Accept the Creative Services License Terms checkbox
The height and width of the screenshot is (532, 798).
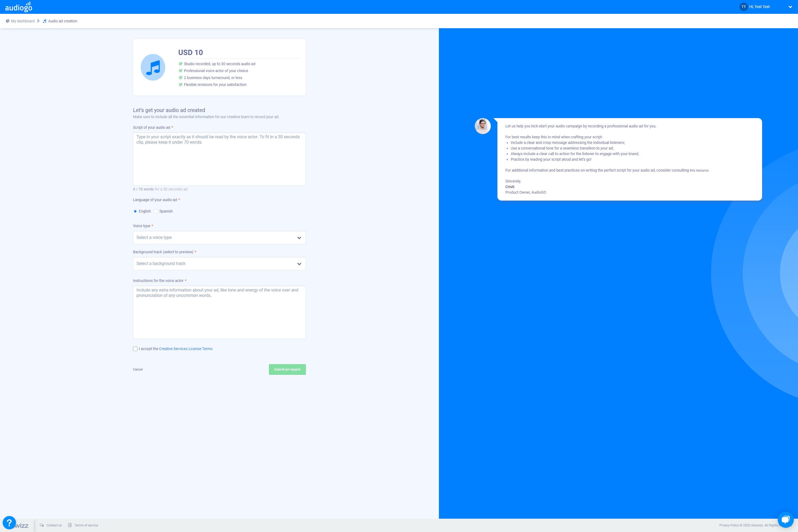click(135, 349)
